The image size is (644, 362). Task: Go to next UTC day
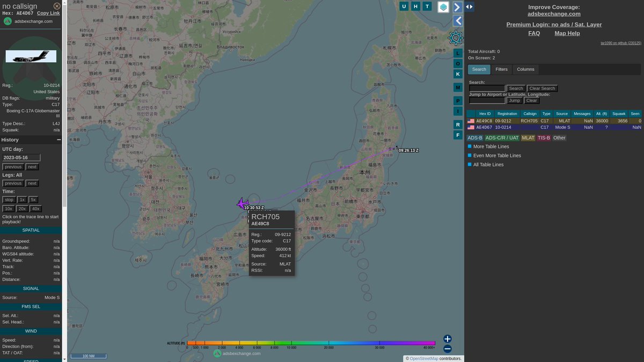click(32, 167)
